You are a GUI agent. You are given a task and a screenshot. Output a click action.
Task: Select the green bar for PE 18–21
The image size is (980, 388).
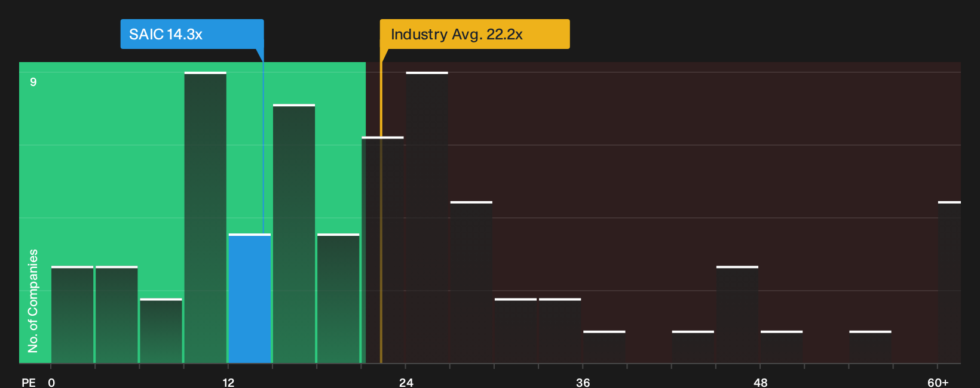click(338, 298)
